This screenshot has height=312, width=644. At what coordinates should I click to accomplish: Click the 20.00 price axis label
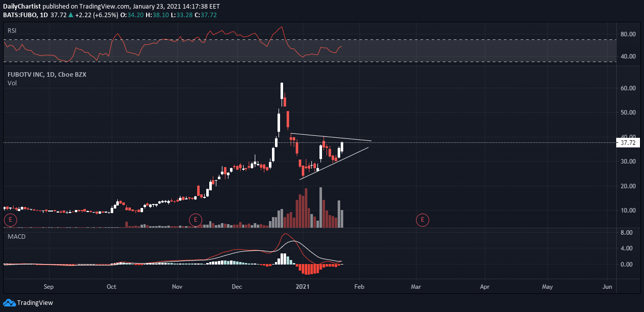coord(628,186)
